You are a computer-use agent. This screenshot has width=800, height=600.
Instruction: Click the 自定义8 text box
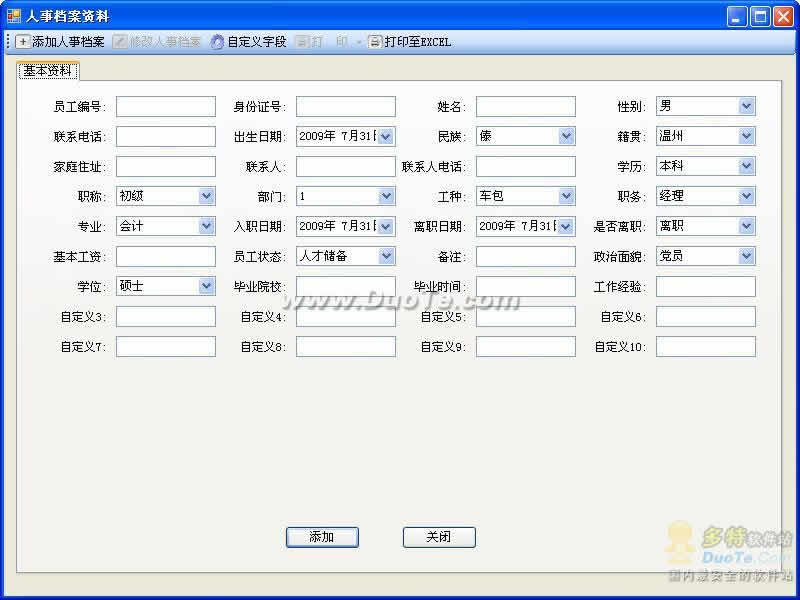coord(345,347)
